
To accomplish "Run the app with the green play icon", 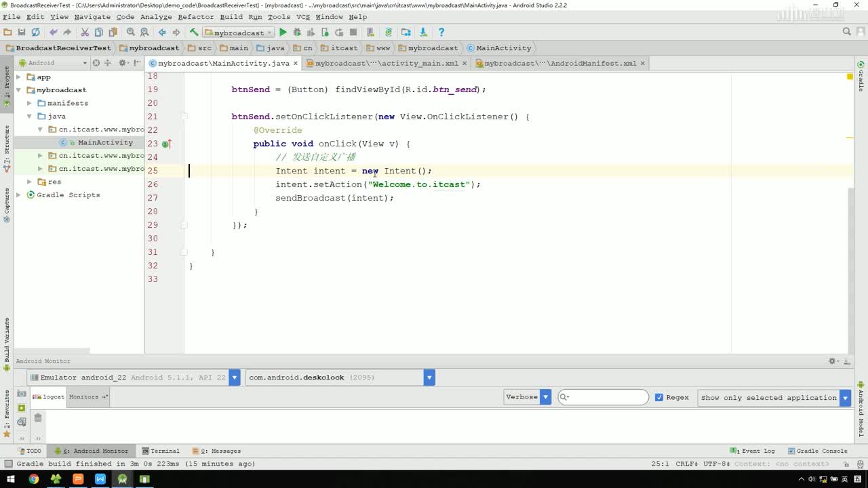I will click(283, 32).
